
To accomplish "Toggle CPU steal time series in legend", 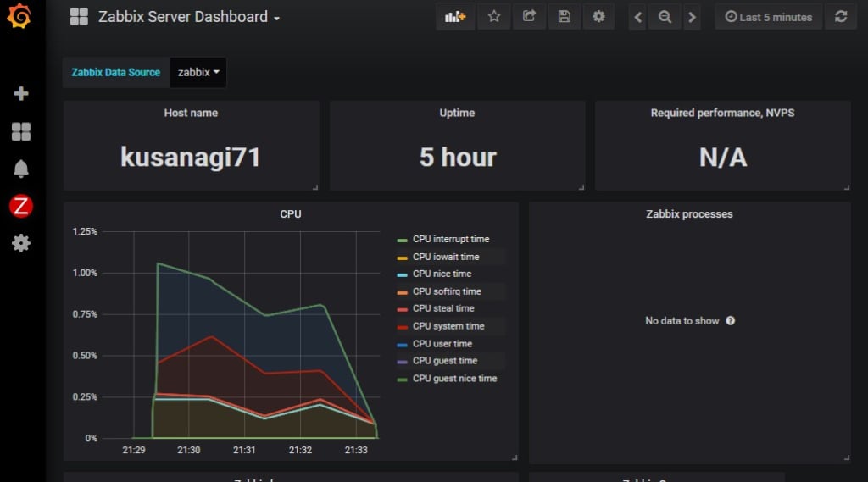I will [x=443, y=309].
